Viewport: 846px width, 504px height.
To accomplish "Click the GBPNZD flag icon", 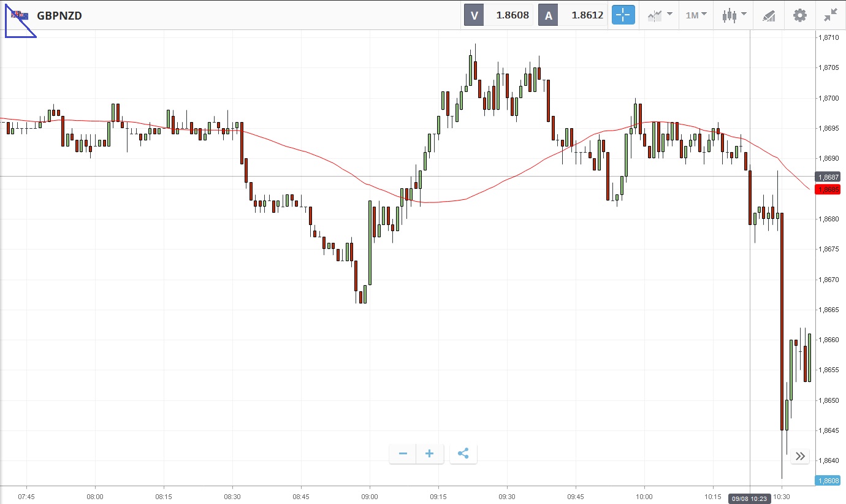I will click(x=20, y=15).
